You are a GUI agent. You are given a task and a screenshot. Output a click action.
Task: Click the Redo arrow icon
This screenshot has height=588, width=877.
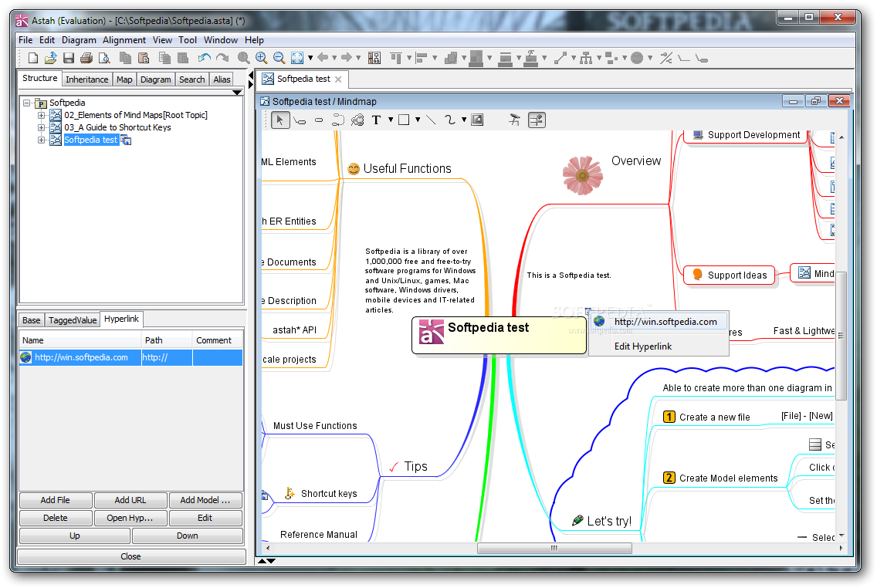pyautogui.click(x=222, y=58)
